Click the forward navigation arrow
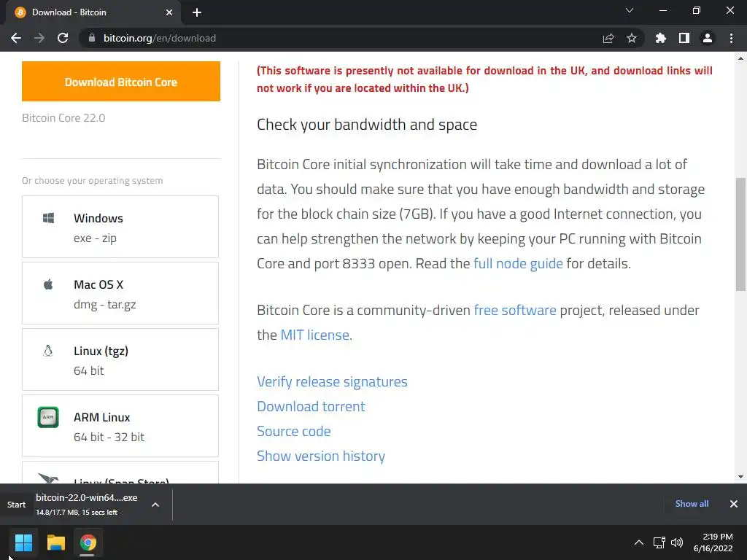747x560 pixels. point(39,38)
